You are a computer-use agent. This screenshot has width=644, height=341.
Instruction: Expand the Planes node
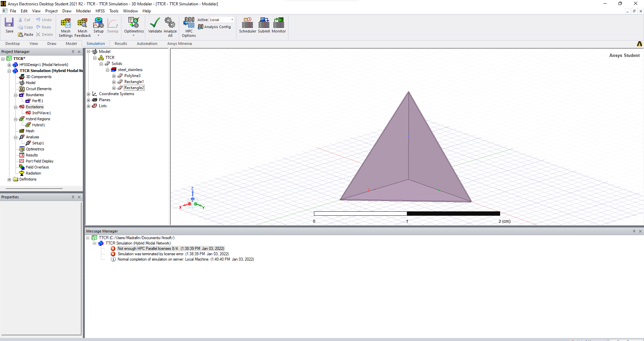(x=89, y=100)
